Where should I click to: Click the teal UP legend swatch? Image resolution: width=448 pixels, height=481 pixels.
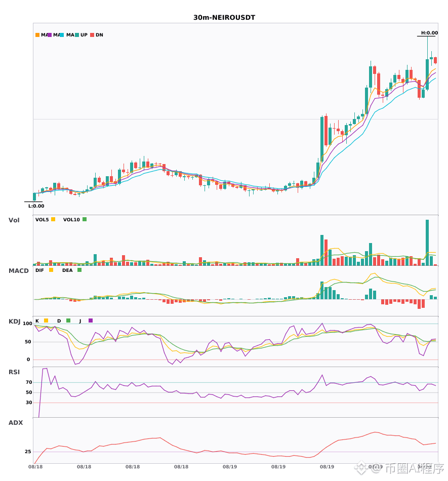pos(77,35)
